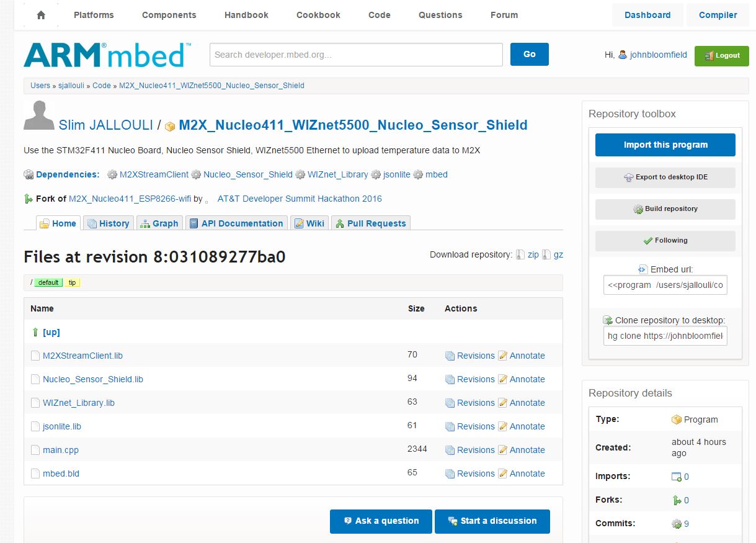Click the M2XStreamClient dependency gear icon
Viewport: 756px width, 543px height.
coord(112,175)
